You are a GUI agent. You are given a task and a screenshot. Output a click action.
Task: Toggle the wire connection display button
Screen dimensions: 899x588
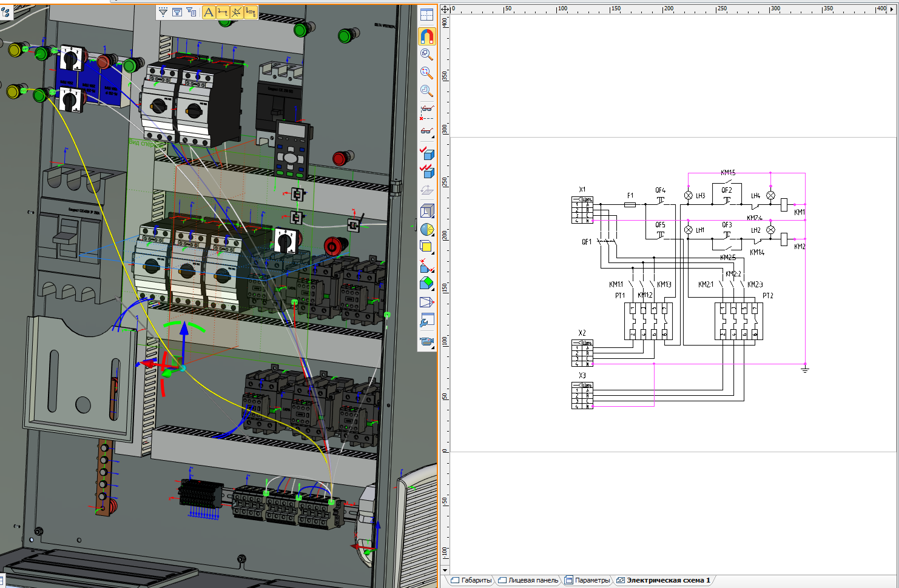(x=223, y=12)
